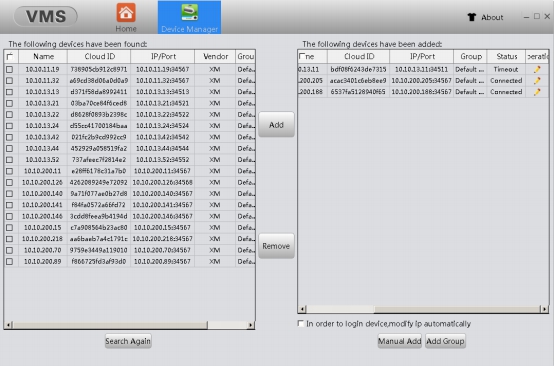Sort found devices by Vendor header

[215, 56]
